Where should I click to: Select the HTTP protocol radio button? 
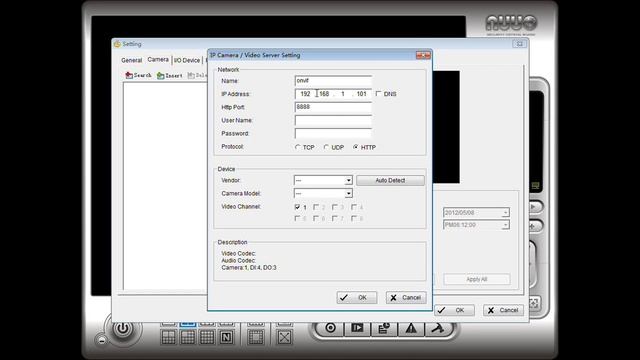click(356, 147)
